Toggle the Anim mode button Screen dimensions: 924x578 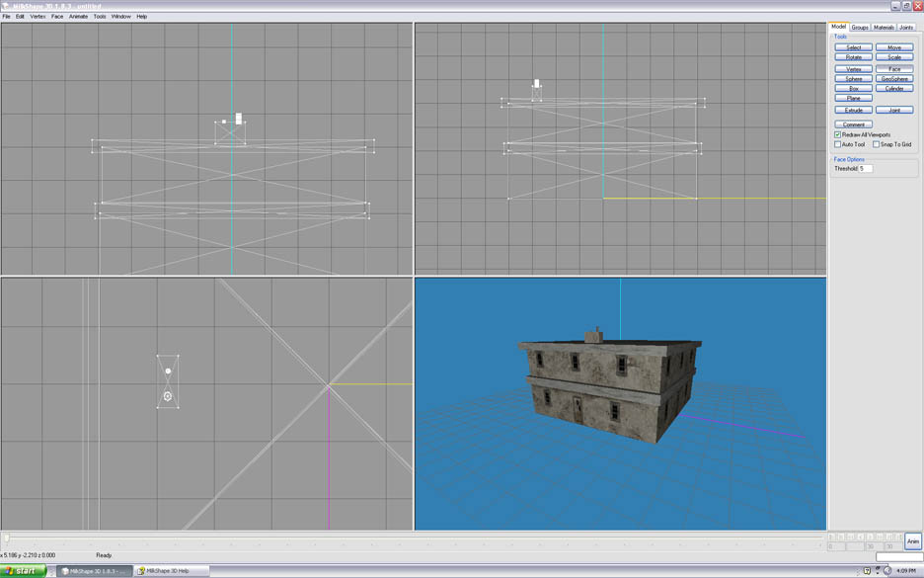(x=913, y=540)
